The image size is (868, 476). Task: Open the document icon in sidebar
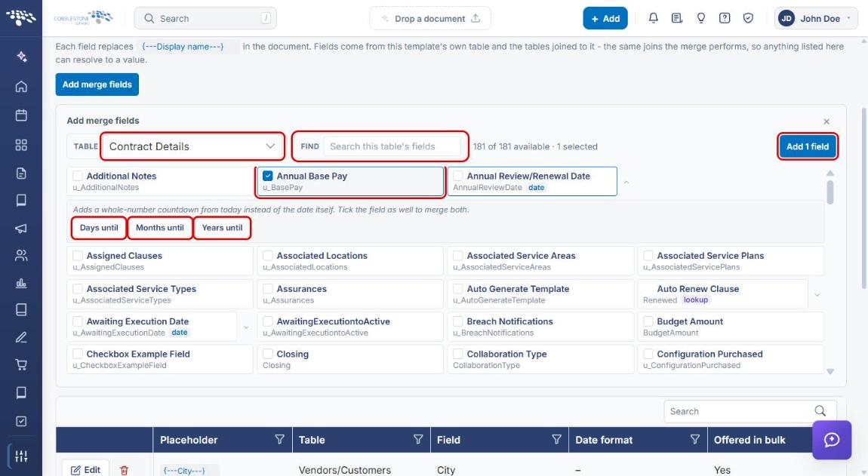click(21, 174)
